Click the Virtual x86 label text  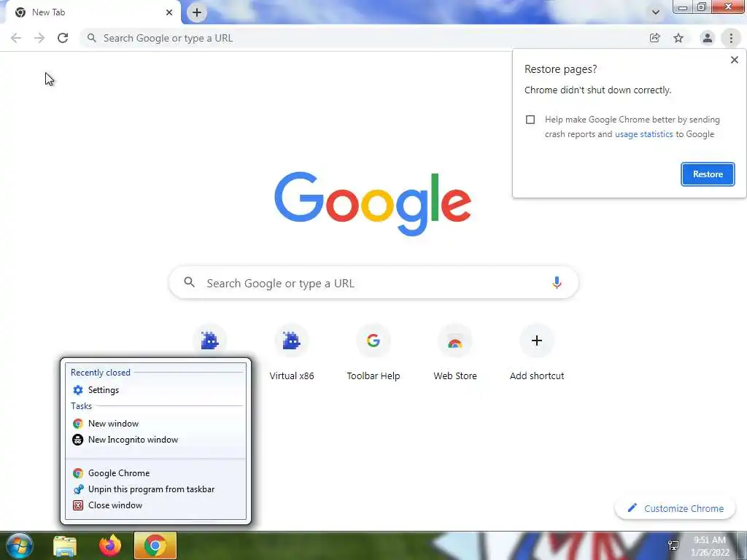(292, 376)
